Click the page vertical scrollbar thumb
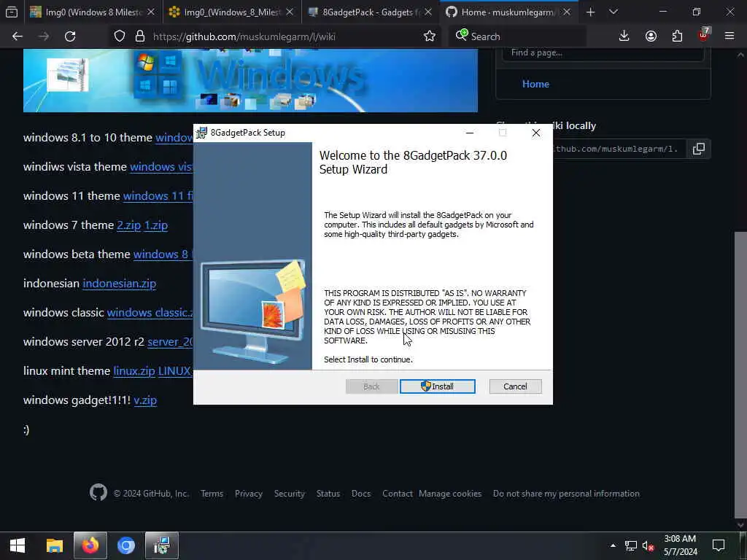The width and height of the screenshot is (747, 560). (740, 374)
